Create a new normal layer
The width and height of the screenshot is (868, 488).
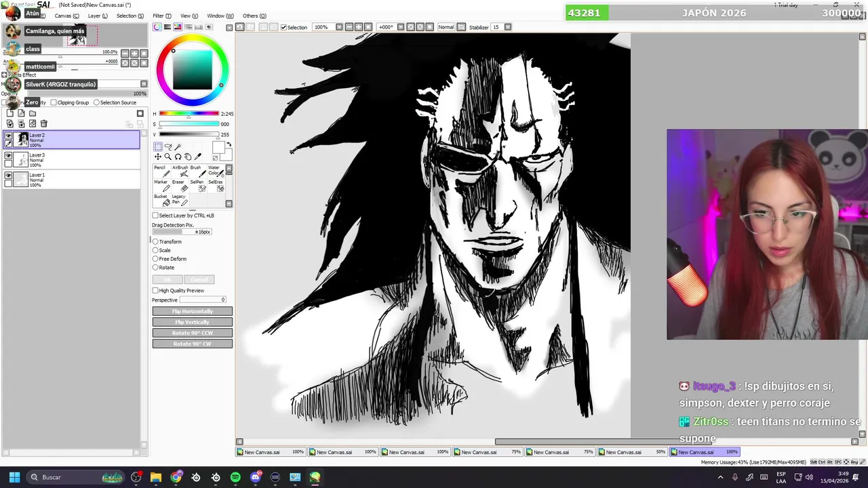pos(9,113)
